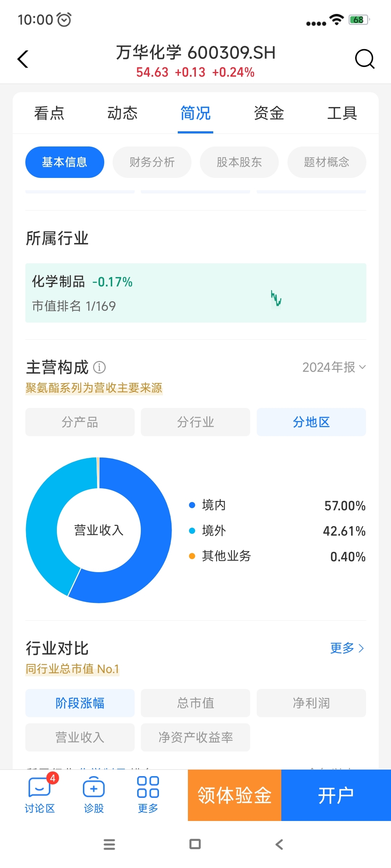Tap the 营业收入 donut chart center
The image size is (391, 868).
tap(99, 530)
